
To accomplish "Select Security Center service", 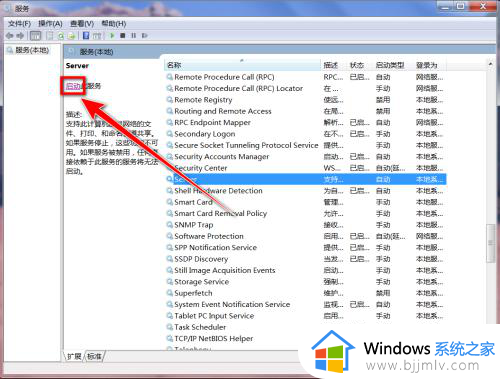I will (x=201, y=168).
